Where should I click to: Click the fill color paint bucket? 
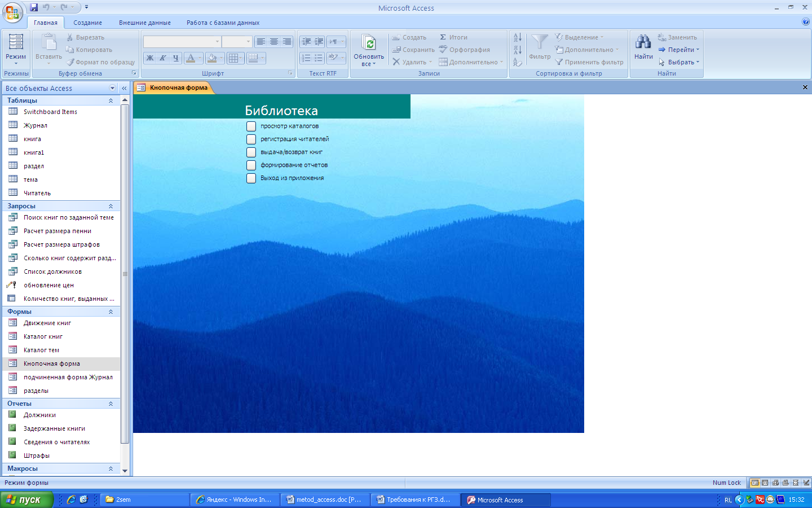(x=212, y=58)
